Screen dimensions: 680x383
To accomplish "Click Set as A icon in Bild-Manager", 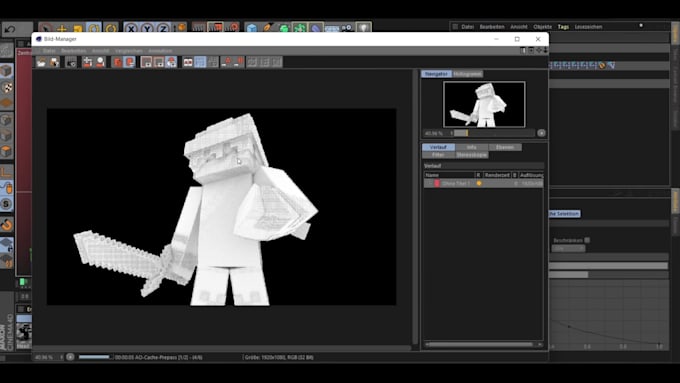I will pos(117,62).
